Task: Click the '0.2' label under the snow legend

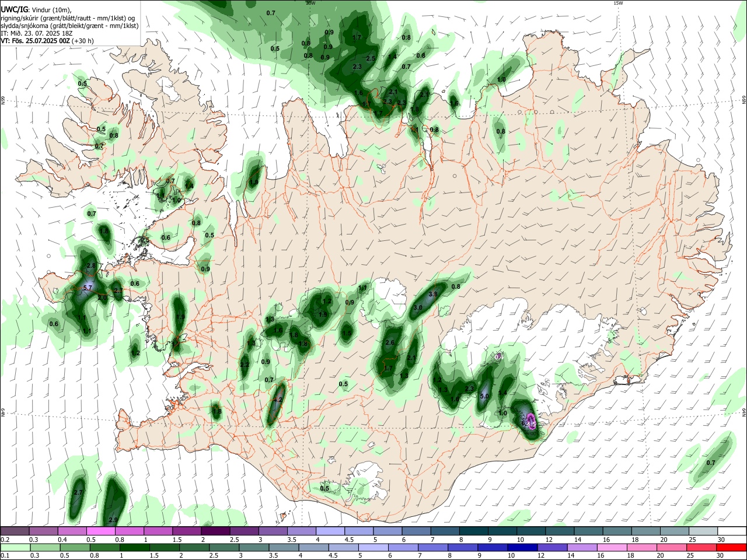Action: tap(5, 540)
